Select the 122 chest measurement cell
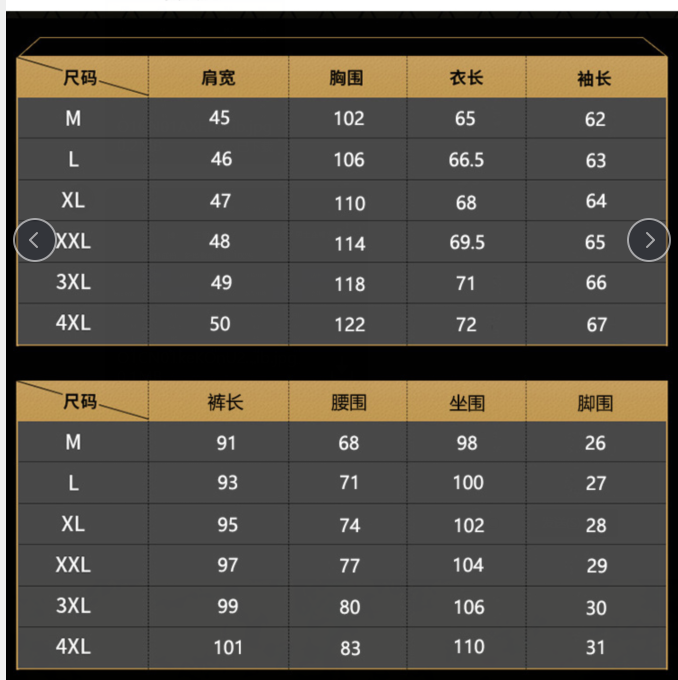 point(349,324)
